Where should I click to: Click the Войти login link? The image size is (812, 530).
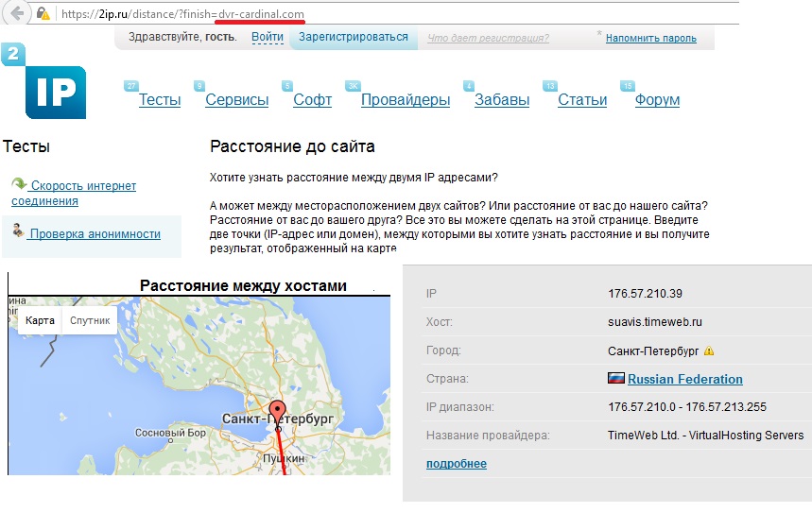point(268,38)
